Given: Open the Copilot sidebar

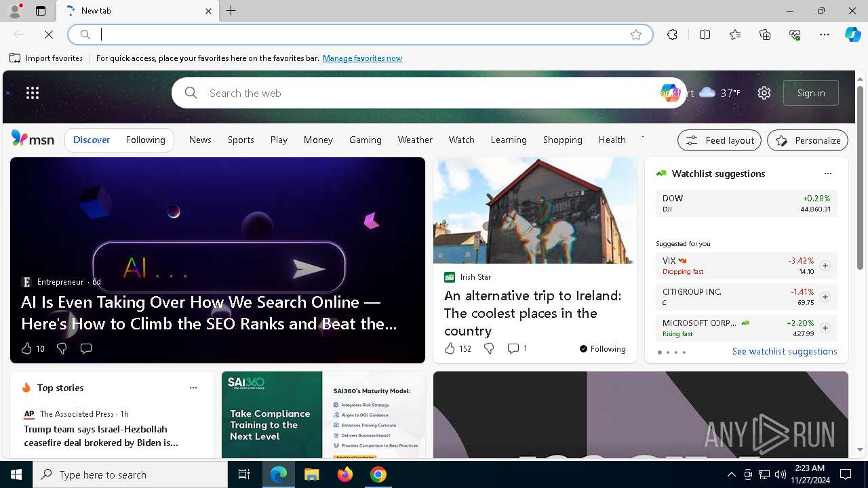Looking at the screenshot, I should coord(852,35).
